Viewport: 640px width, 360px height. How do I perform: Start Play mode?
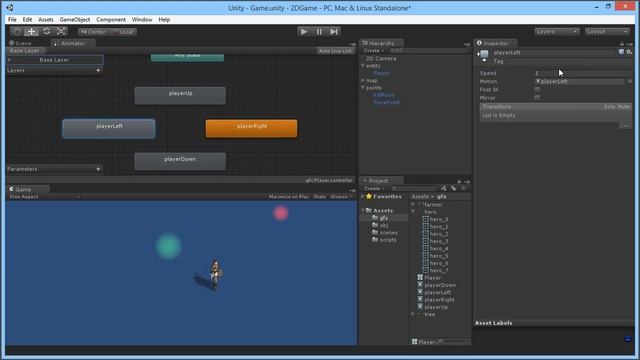point(304,31)
